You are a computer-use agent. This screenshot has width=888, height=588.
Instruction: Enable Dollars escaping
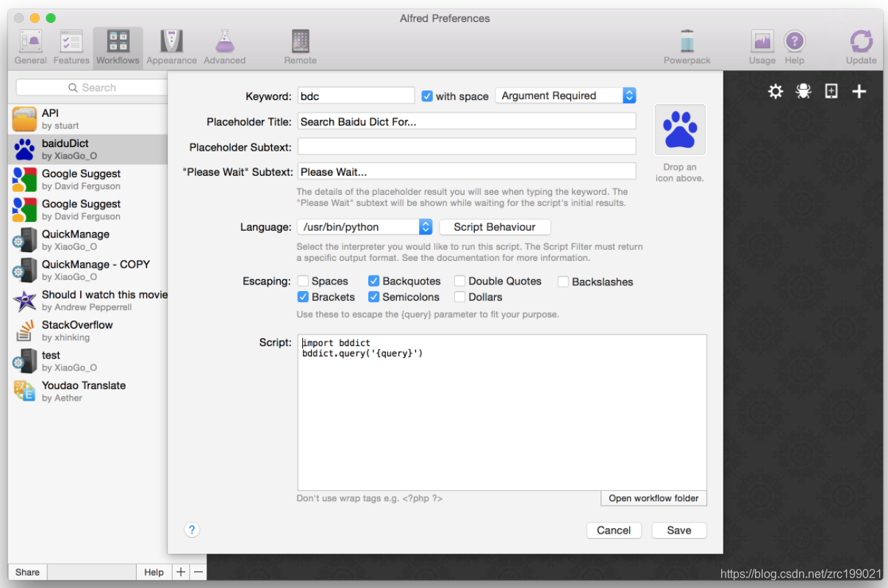(x=459, y=297)
